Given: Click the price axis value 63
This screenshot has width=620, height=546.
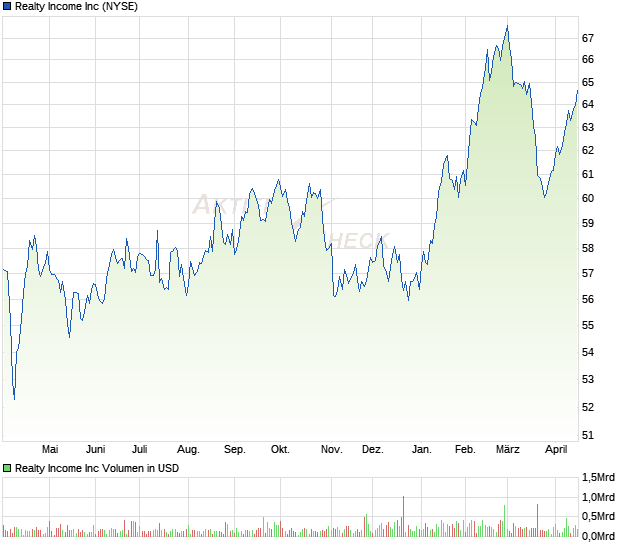Looking at the screenshot, I should coord(588,127).
